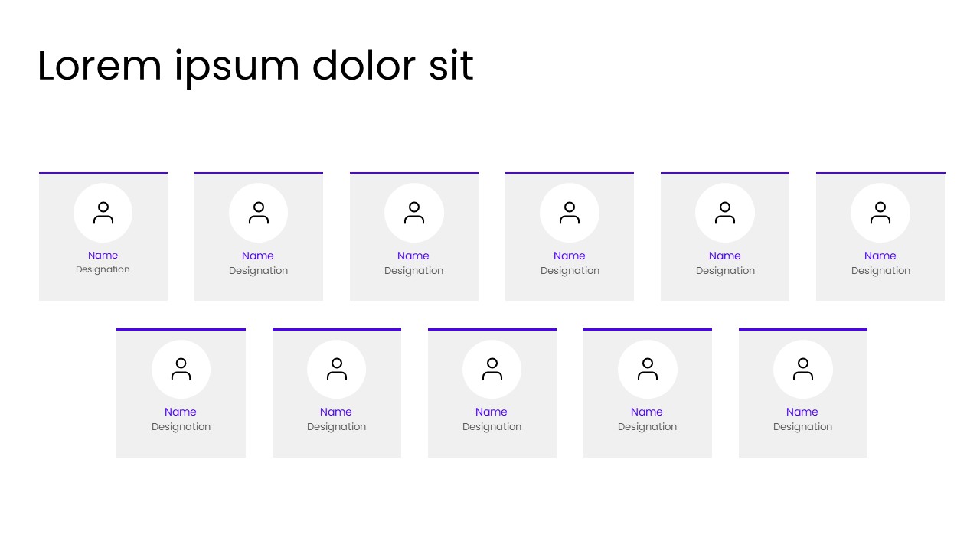
Task: Click the person icon in the second top-row card
Action: [259, 213]
